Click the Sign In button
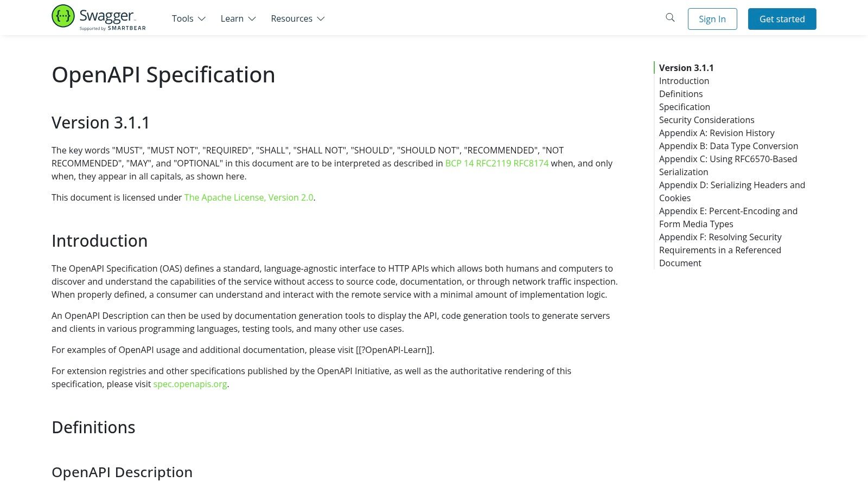Image resolution: width=868 pixels, height=488 pixels. pyautogui.click(x=712, y=19)
